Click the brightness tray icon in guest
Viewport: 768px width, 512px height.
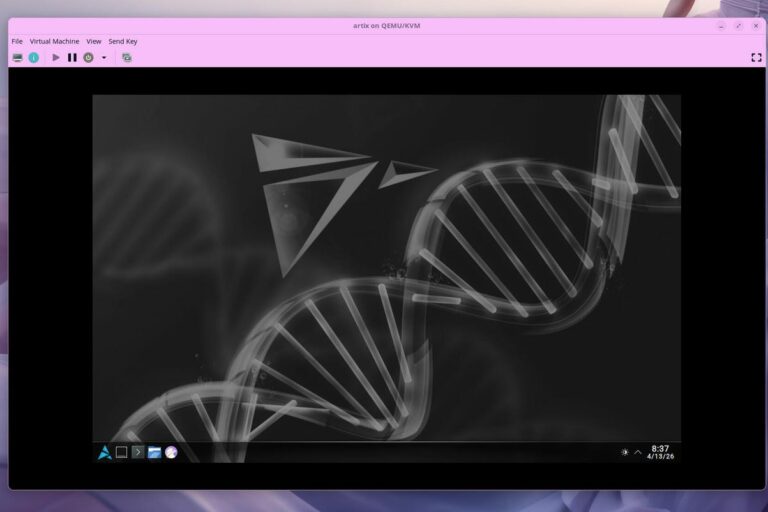(x=625, y=452)
